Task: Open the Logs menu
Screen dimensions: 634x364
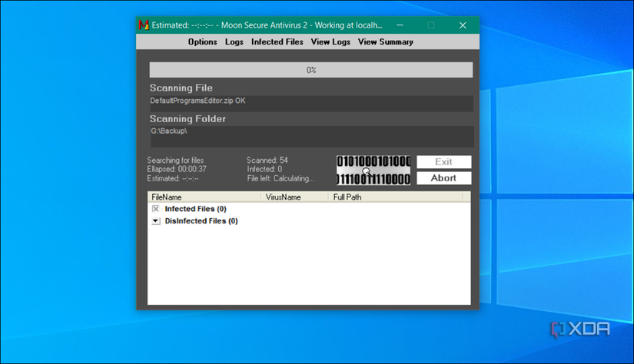Action: [234, 42]
